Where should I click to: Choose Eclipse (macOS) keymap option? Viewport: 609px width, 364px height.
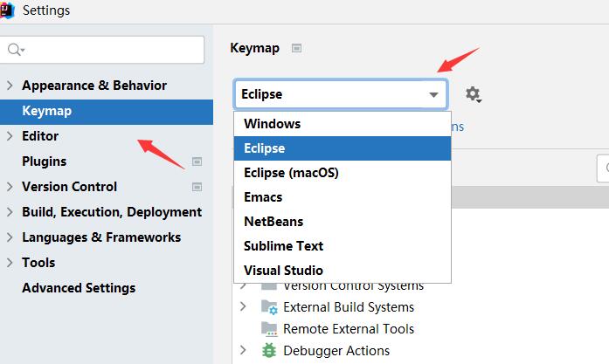(x=343, y=173)
